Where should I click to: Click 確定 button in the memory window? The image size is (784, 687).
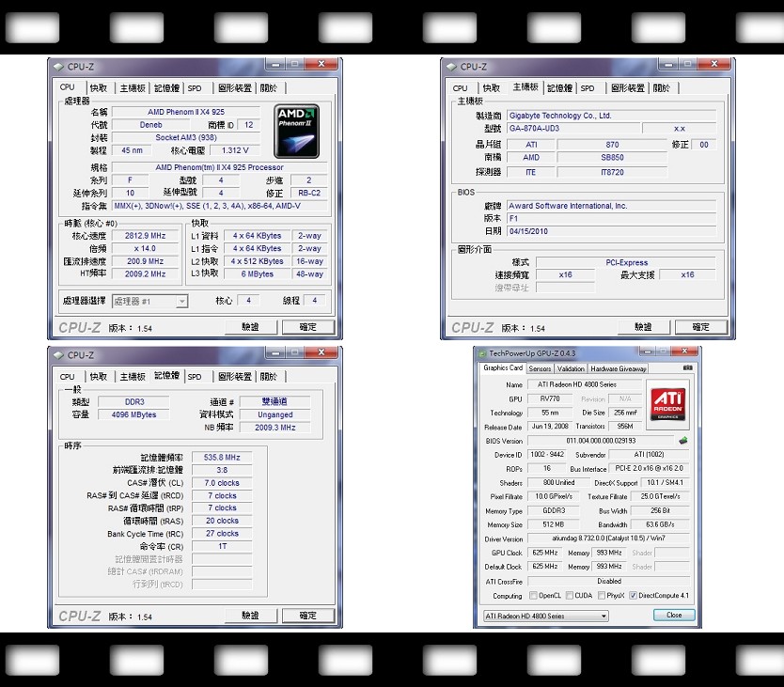click(x=308, y=616)
